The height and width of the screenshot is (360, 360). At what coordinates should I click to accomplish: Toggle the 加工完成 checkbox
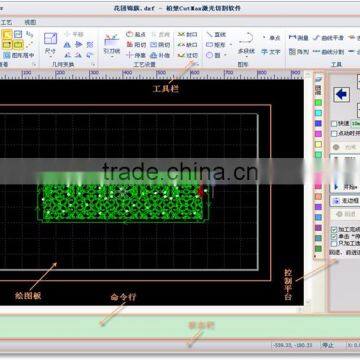(x=334, y=229)
